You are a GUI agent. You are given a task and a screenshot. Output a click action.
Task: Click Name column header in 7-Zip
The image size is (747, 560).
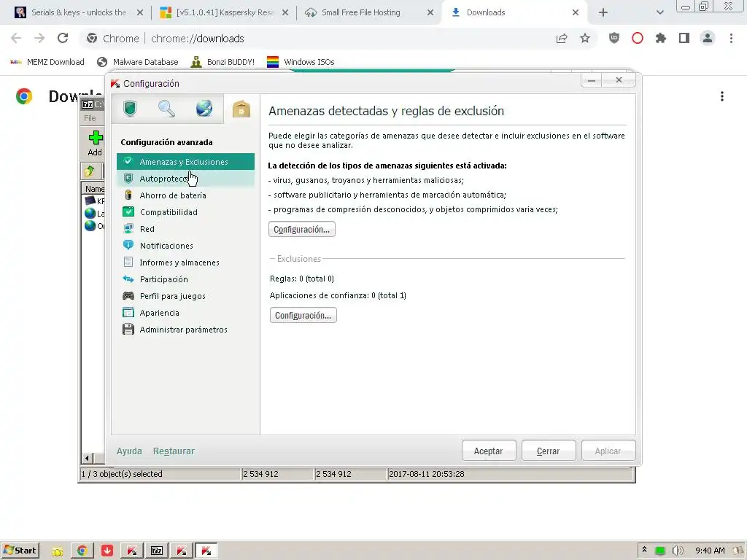click(x=94, y=189)
